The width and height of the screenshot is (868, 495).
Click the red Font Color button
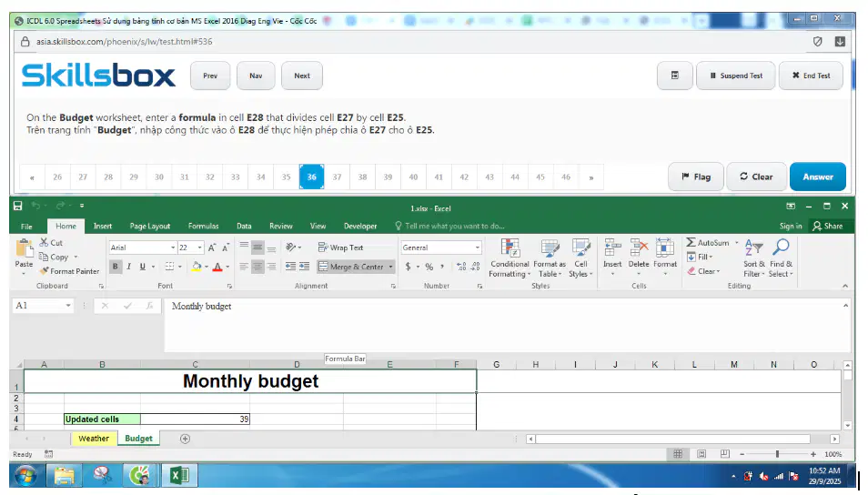(x=217, y=267)
